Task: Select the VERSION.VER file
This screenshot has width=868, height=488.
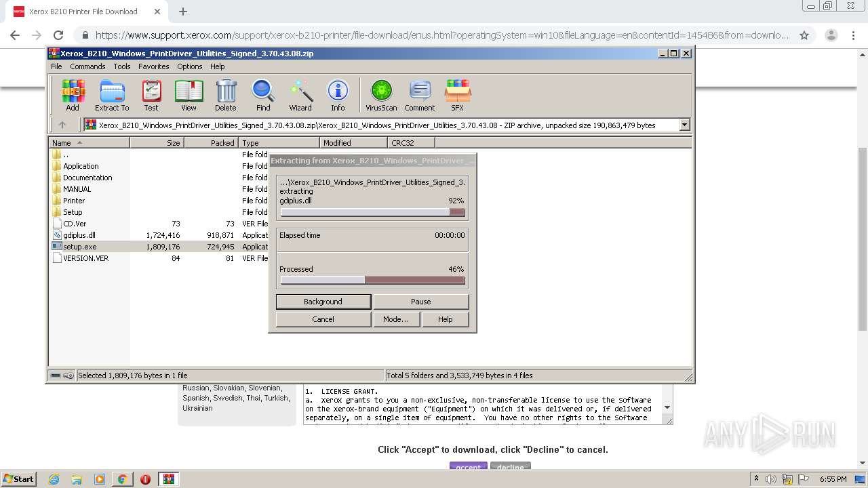Action: click(85, 258)
